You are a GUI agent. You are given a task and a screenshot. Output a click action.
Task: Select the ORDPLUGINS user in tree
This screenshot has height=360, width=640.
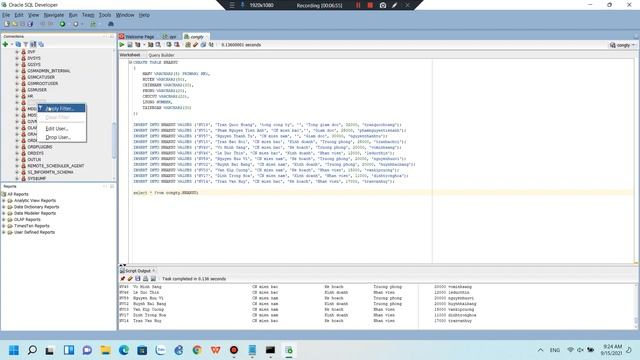[x=40, y=147]
